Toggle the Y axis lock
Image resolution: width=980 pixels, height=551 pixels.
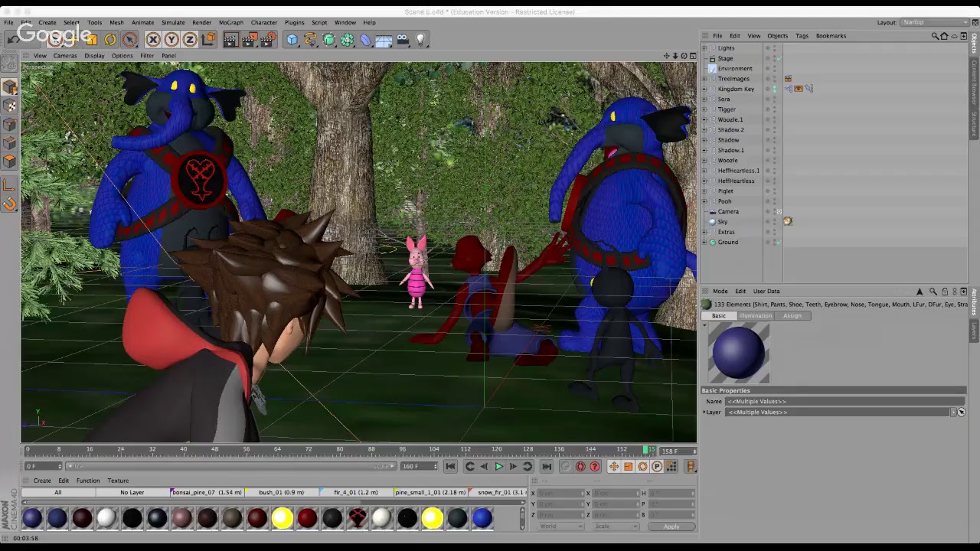pyautogui.click(x=171, y=40)
